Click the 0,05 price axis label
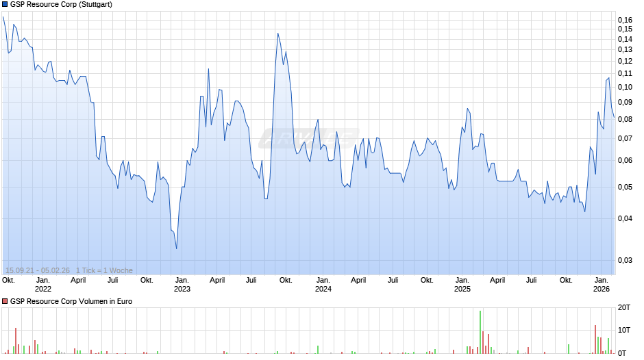Screen dimensions: 644x360 [625, 187]
